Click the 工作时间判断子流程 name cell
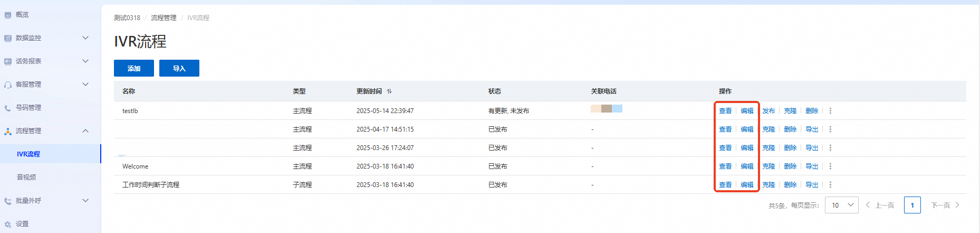The height and width of the screenshot is (233, 980). (x=151, y=185)
